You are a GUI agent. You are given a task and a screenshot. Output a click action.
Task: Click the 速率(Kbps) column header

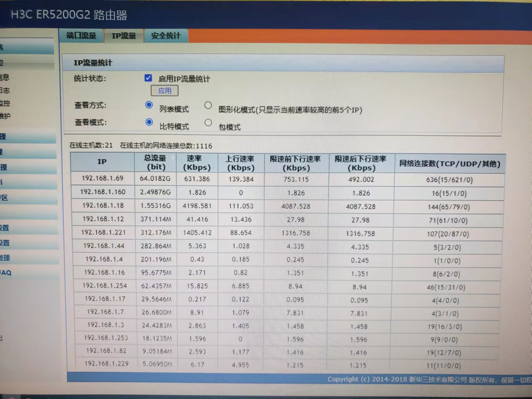point(197,163)
